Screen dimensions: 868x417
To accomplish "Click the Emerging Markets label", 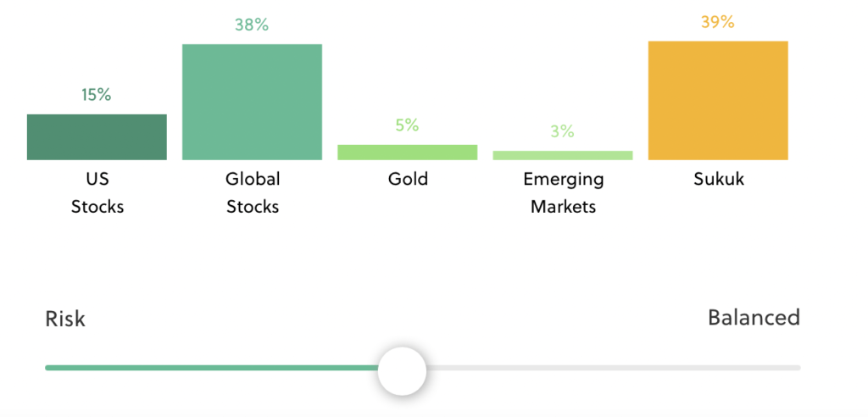I will coord(563,193).
